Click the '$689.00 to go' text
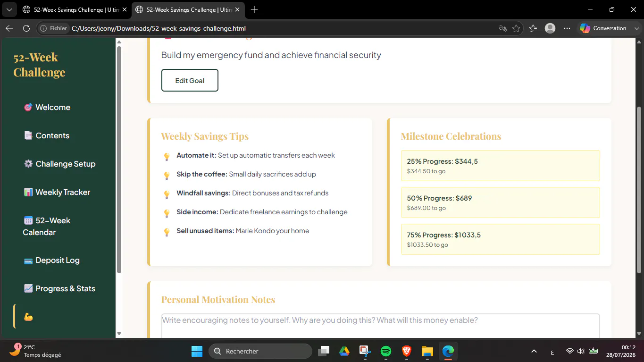The image size is (644, 362). pyautogui.click(x=426, y=208)
